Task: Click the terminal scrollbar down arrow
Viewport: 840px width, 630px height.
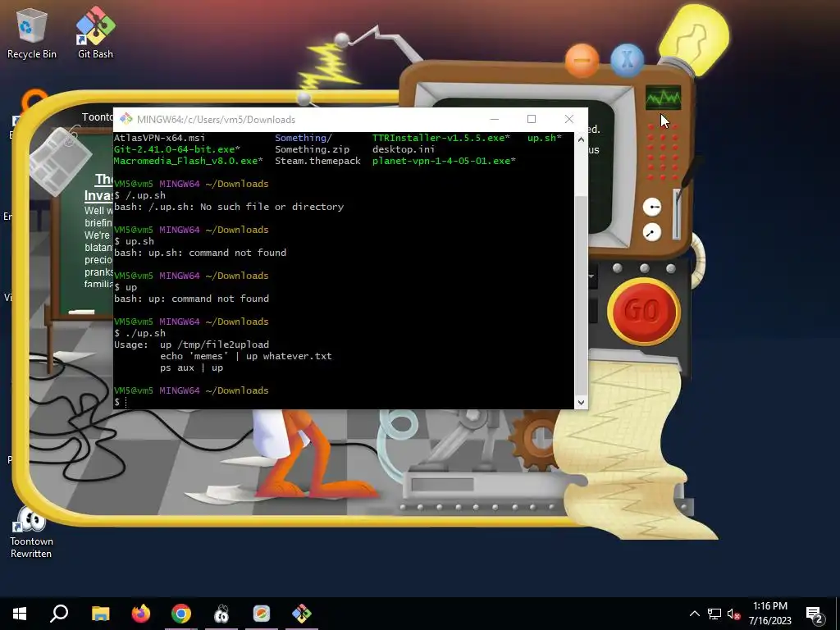Action: [581, 402]
